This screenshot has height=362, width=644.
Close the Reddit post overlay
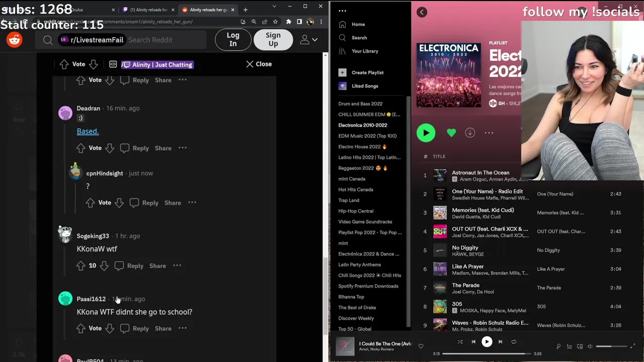[259, 64]
